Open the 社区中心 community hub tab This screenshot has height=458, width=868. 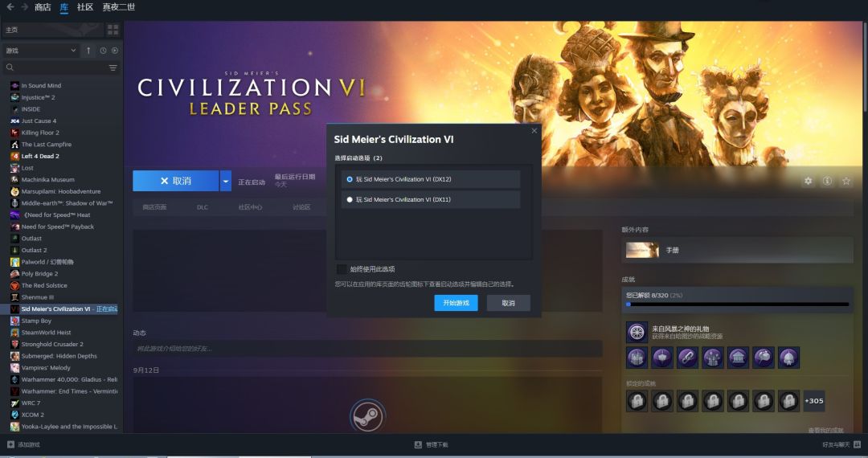pyautogui.click(x=250, y=207)
